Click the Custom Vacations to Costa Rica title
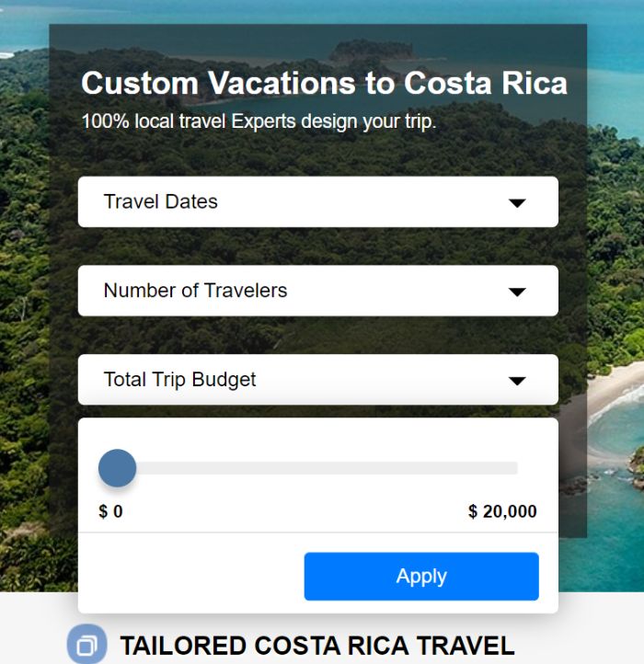The image size is (644, 664). [x=324, y=83]
